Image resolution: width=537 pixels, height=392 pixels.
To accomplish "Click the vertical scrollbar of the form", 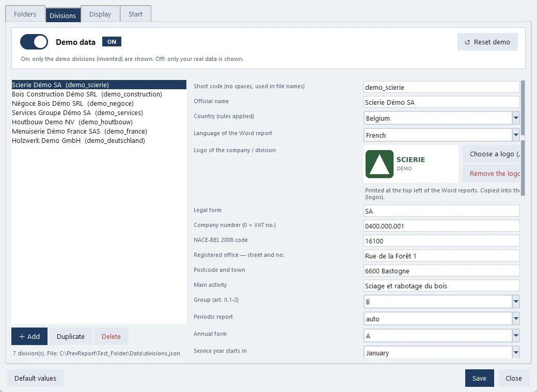I will [523, 138].
